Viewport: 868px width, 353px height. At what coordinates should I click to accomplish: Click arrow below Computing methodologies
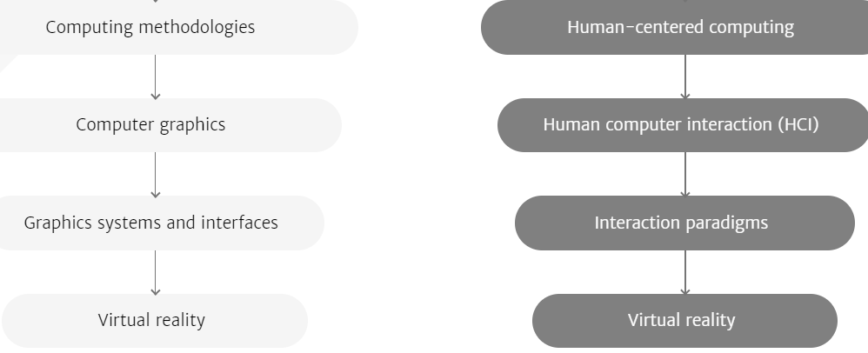(x=156, y=77)
